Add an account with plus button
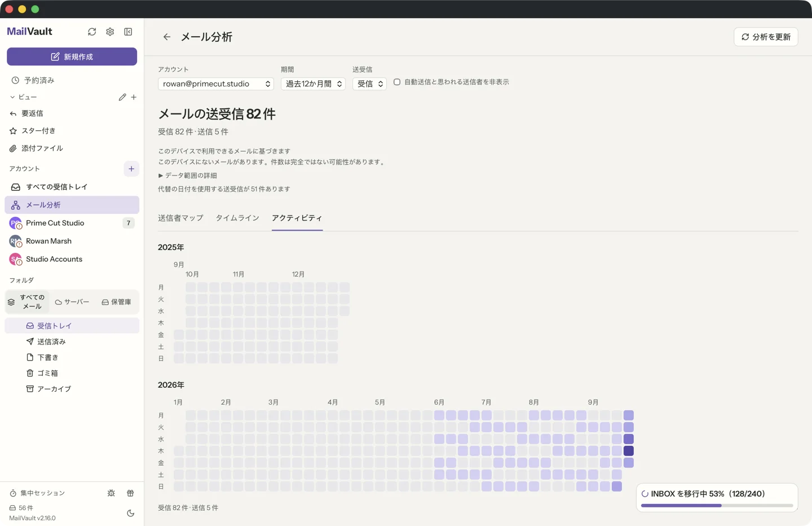 tap(131, 169)
